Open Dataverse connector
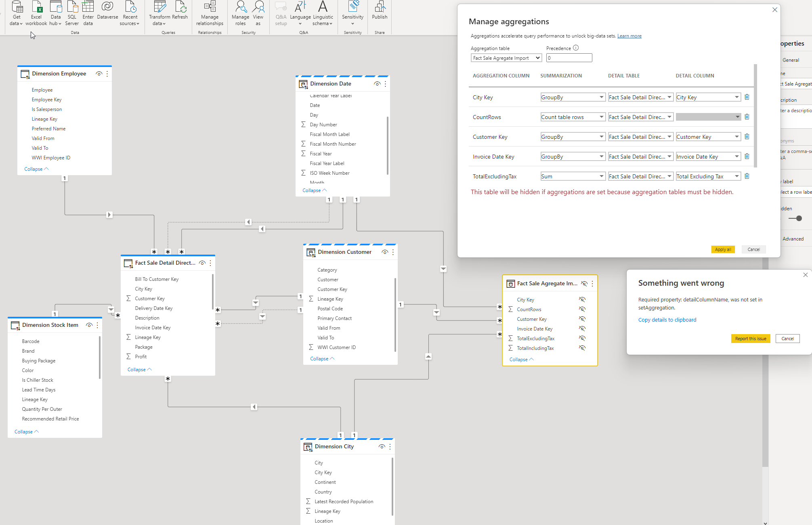The width and height of the screenshot is (812, 525). click(107, 11)
